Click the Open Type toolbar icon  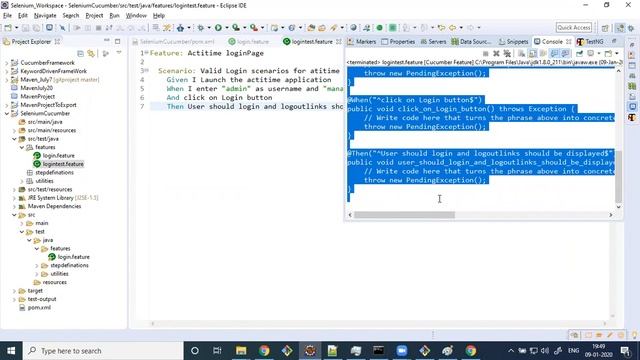click(x=311, y=28)
